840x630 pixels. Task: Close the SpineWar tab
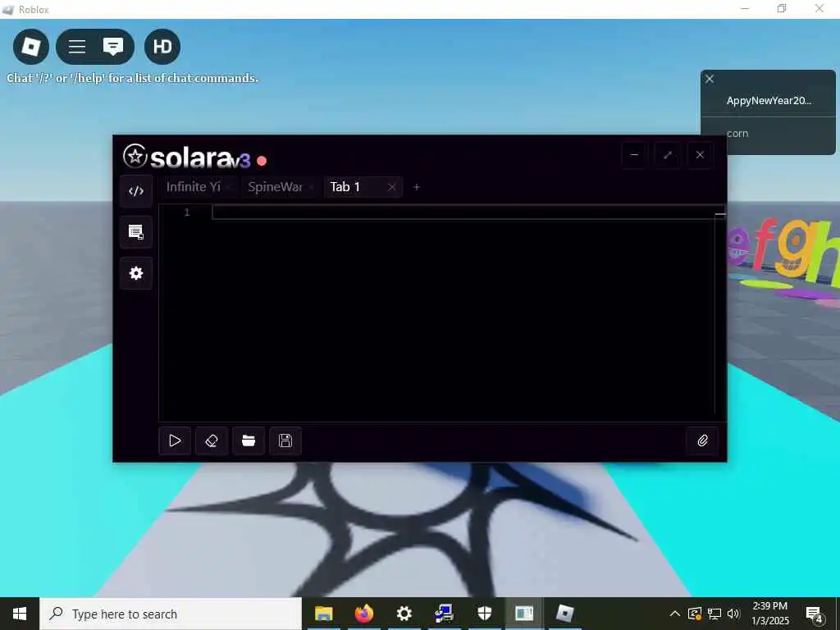point(311,187)
